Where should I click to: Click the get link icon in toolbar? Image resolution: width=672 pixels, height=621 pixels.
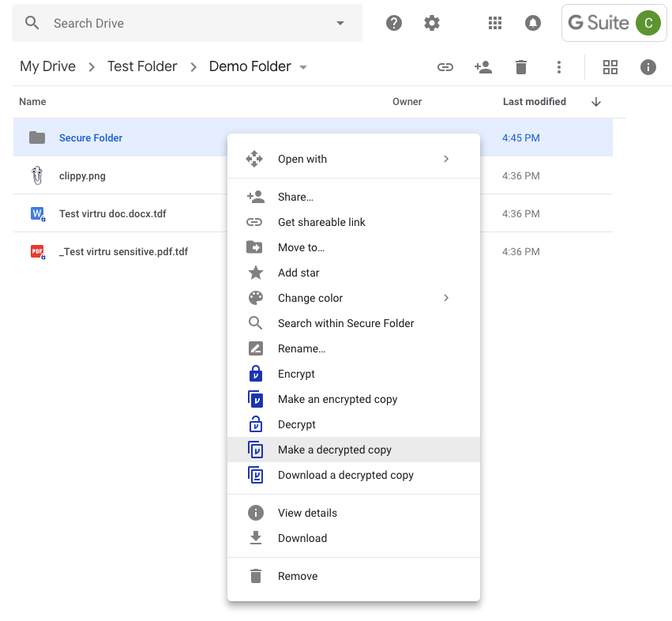click(x=445, y=67)
